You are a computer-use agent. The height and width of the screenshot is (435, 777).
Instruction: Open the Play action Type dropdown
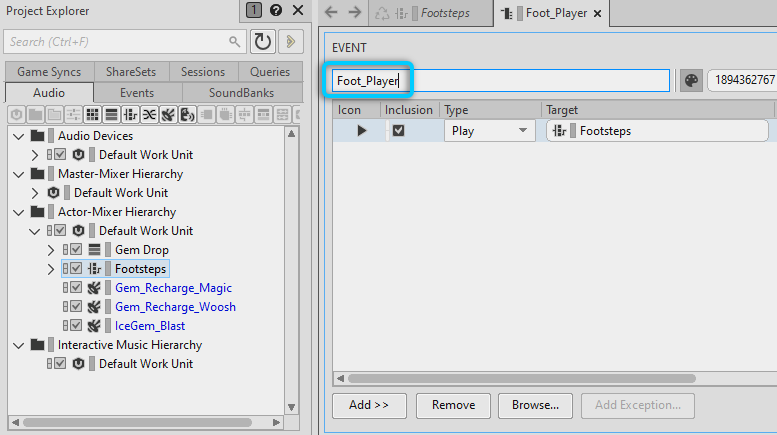pyautogui.click(x=523, y=130)
